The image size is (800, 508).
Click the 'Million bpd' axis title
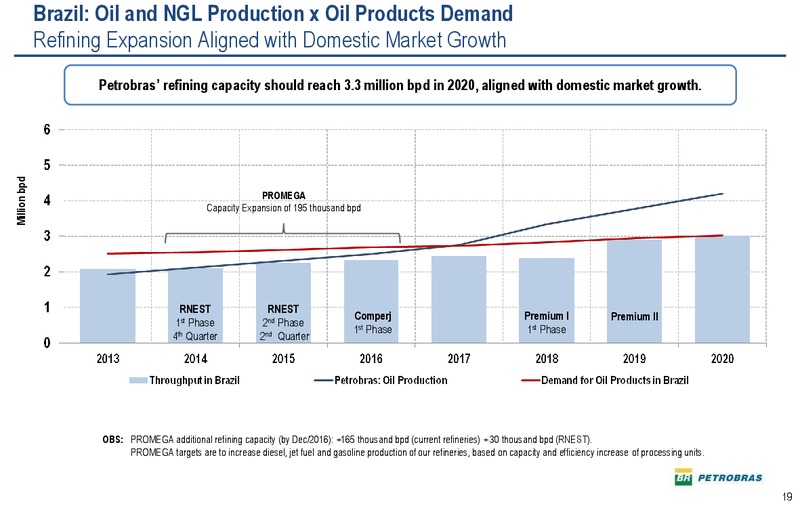click(21, 200)
